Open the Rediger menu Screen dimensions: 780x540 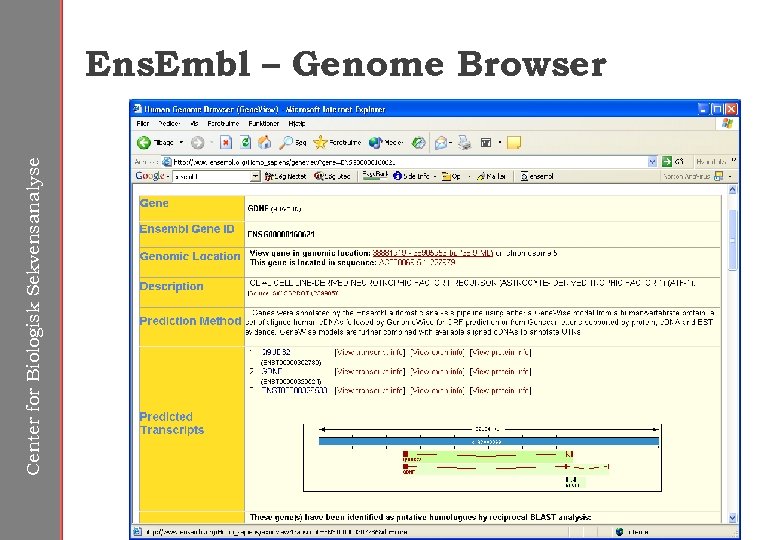point(169,123)
